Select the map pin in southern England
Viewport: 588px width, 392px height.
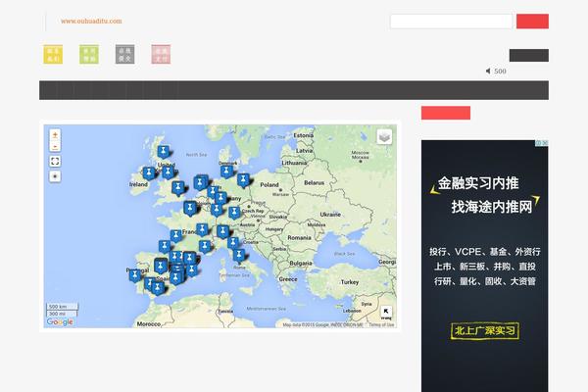[x=178, y=187]
